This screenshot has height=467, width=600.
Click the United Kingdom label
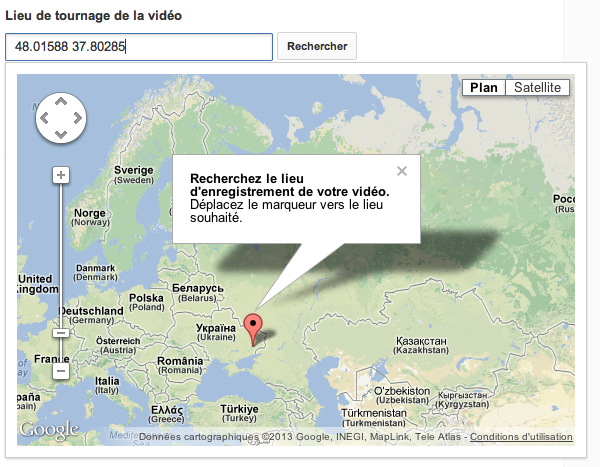38,284
